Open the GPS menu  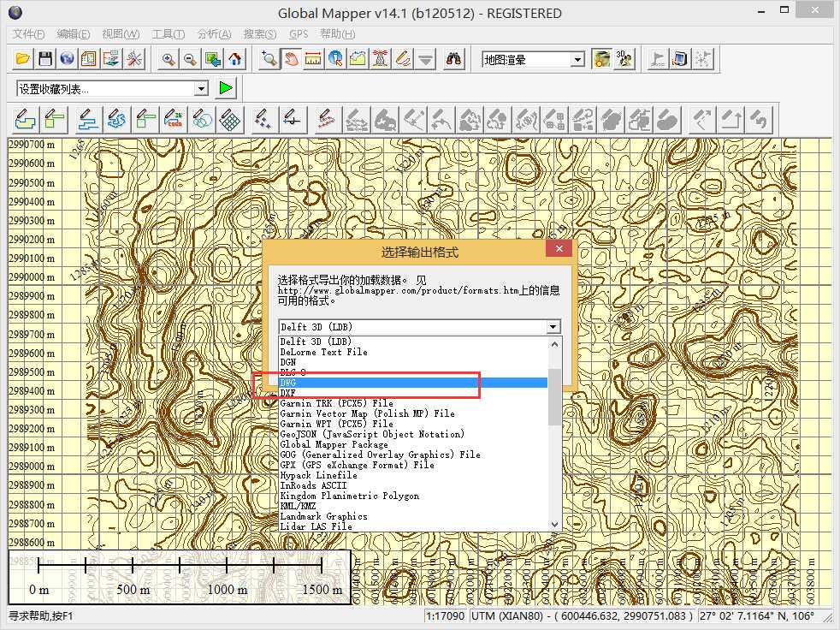click(x=299, y=33)
